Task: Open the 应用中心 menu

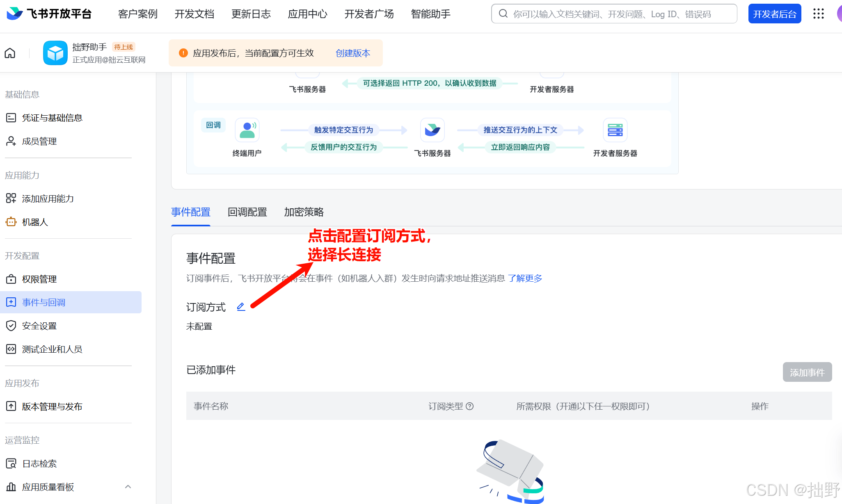Action: pyautogui.click(x=307, y=14)
